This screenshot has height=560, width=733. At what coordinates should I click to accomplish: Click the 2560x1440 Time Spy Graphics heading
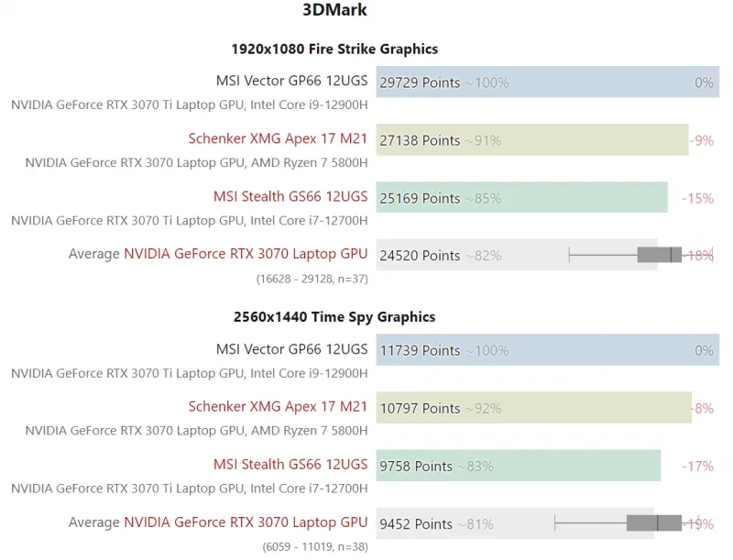[x=334, y=317]
